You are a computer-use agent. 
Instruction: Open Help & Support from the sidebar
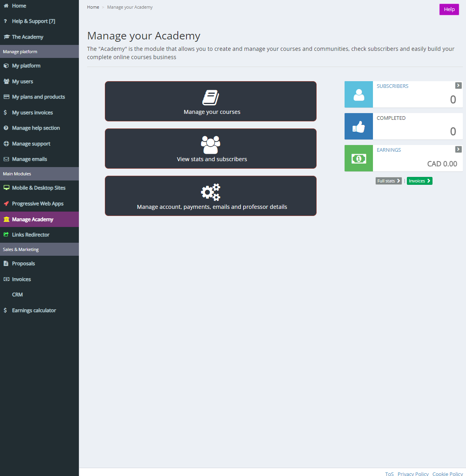[34, 21]
